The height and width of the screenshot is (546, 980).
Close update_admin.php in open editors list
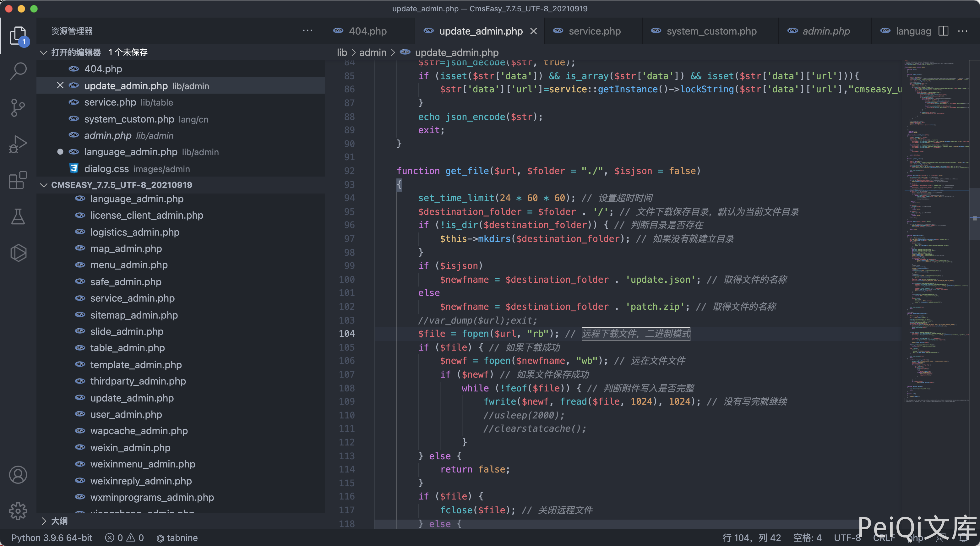tap(60, 86)
